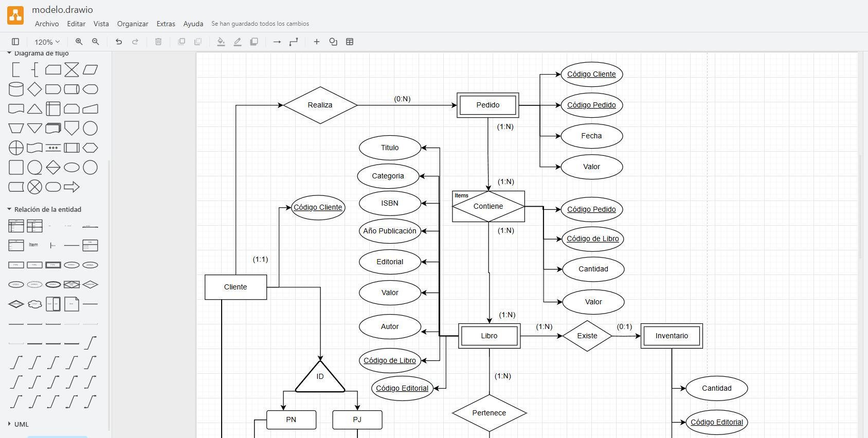Image resolution: width=868 pixels, height=438 pixels.
Task: Open the Archivo menu
Action: (x=47, y=24)
